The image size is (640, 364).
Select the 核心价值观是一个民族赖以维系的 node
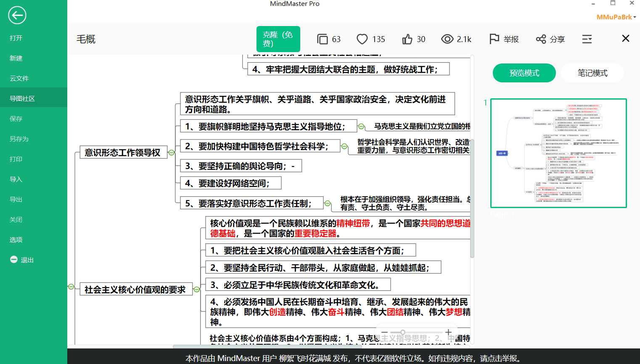coord(338,228)
